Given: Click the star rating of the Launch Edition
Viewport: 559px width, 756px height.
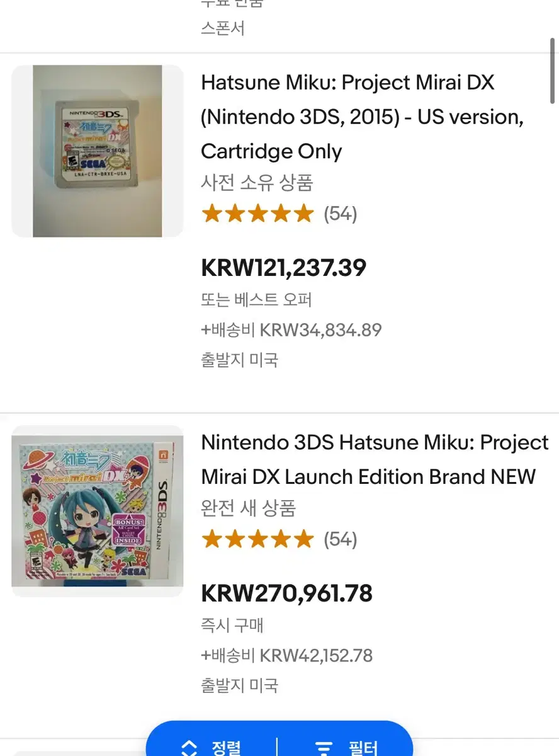Looking at the screenshot, I should (x=257, y=539).
